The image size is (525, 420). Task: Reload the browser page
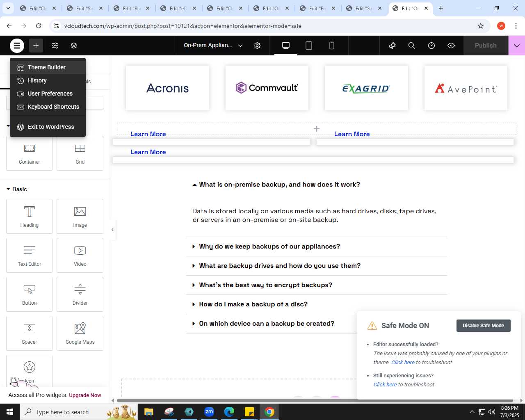coord(39,26)
